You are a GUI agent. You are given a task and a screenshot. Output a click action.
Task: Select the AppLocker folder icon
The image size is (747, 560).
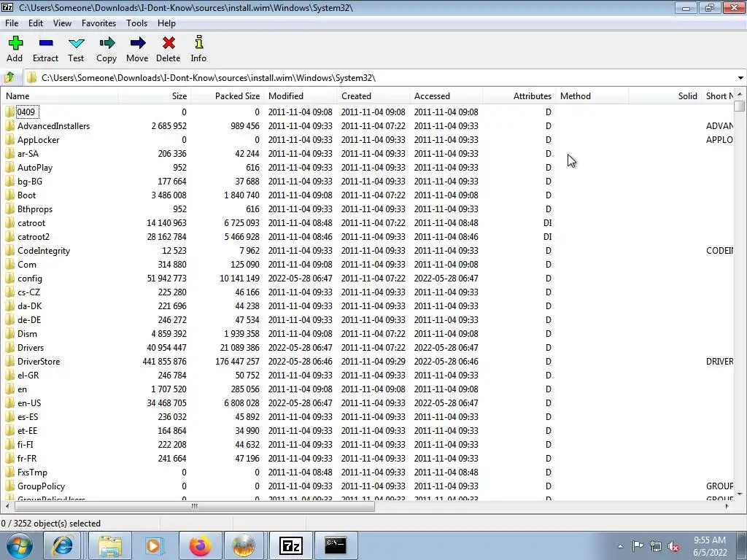click(9, 139)
